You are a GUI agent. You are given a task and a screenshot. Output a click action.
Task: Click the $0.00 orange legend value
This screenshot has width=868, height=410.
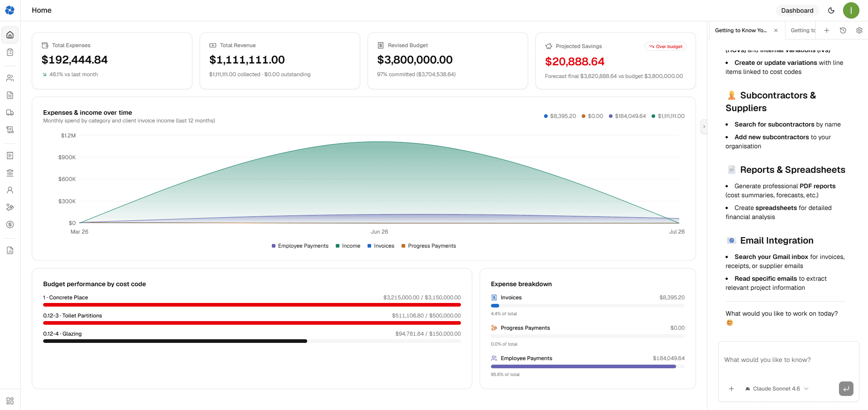[592, 116]
